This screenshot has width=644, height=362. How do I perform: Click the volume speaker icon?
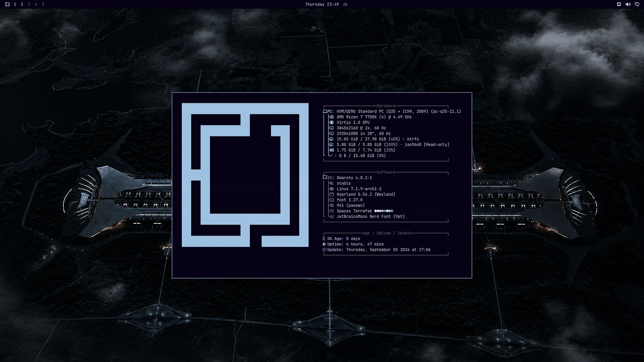click(x=628, y=4)
